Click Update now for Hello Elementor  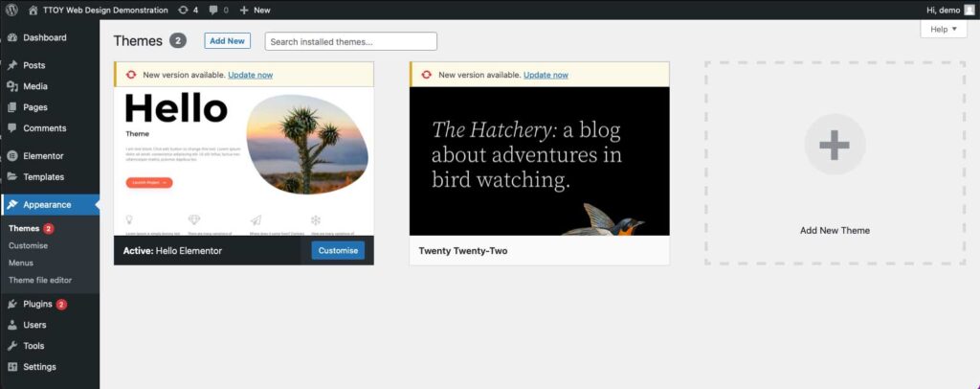(251, 75)
